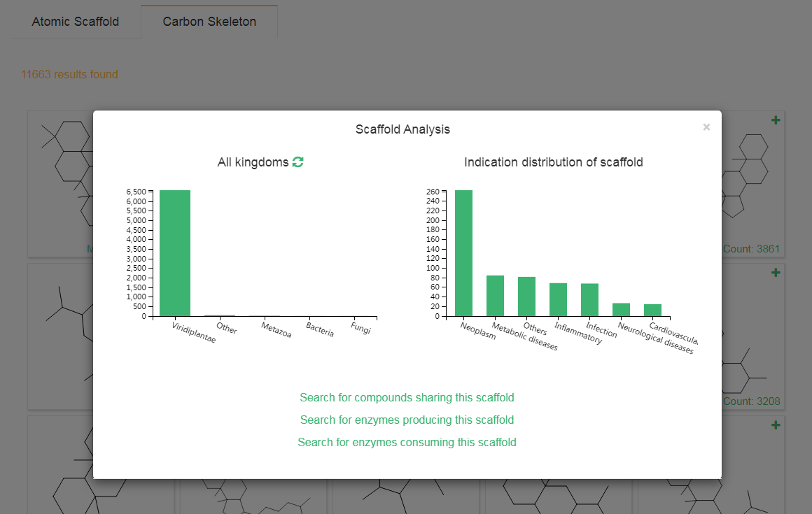The width and height of the screenshot is (812, 514).
Task: Switch to the Atomic Scaffold tab
Action: pos(75,22)
